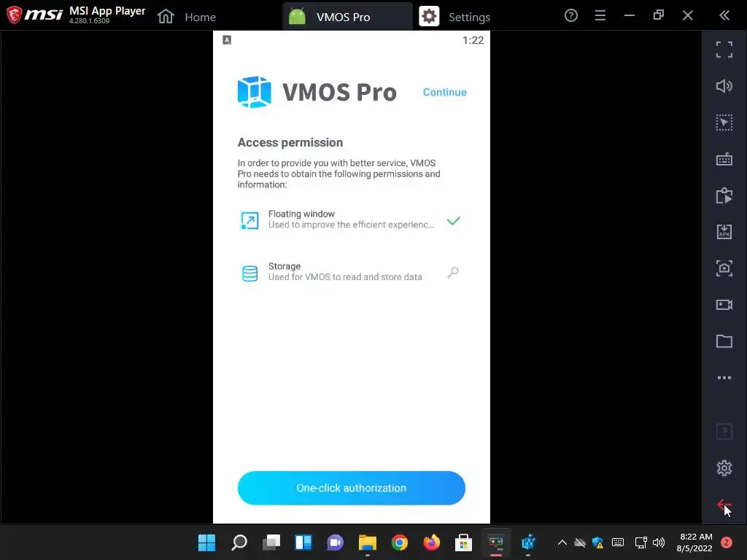The image size is (747, 560).
Task: Click the touch keyboard tray icon
Action: click(x=618, y=542)
